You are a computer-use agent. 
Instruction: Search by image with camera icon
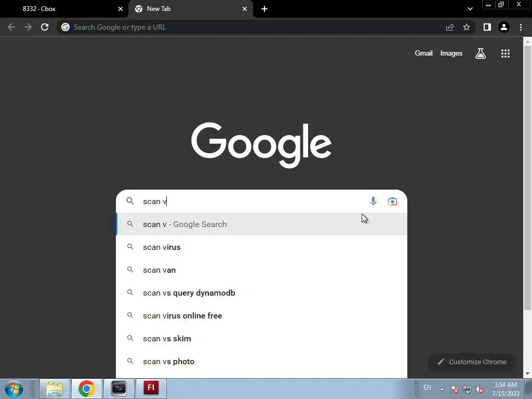coord(392,201)
